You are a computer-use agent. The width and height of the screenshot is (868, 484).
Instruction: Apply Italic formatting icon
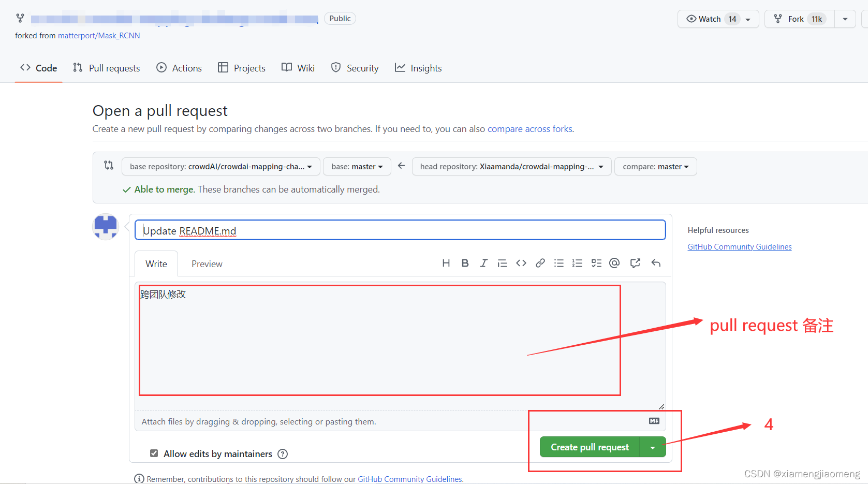(x=483, y=263)
